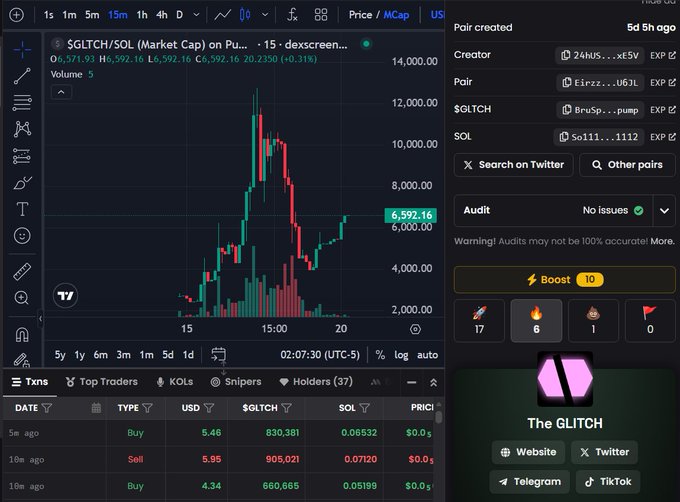Open Creator address in explorer
The height and width of the screenshot is (502, 680).
coord(663,55)
